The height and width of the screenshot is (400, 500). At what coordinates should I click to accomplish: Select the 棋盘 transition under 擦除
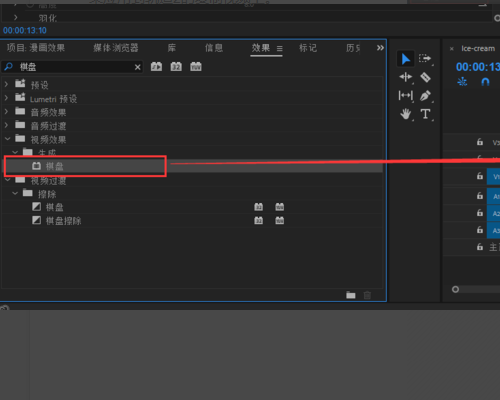click(54, 207)
